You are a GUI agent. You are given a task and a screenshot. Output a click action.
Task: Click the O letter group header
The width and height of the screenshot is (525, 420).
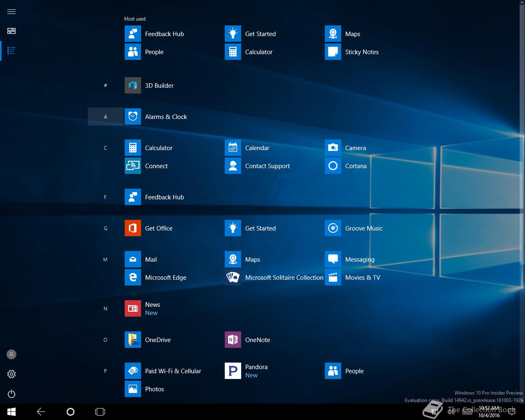coord(105,340)
